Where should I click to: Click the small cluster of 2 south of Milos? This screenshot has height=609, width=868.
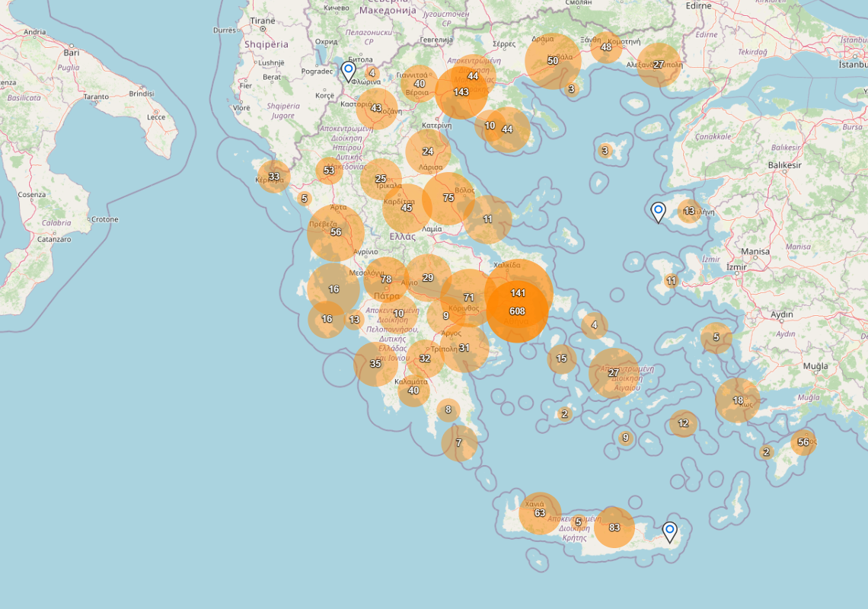(x=565, y=413)
